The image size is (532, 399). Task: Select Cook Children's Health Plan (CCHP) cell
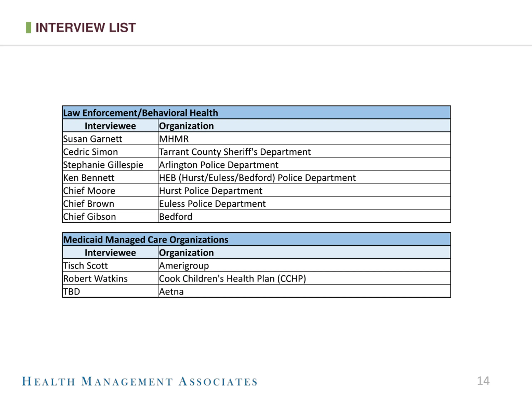pyautogui.click(x=304, y=278)
